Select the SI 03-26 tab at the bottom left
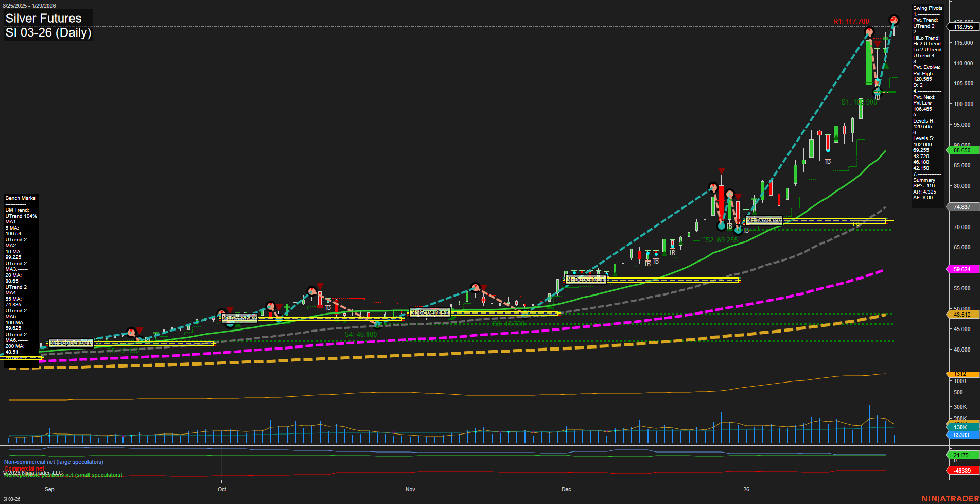This screenshot has width=980, height=504. 11,499
